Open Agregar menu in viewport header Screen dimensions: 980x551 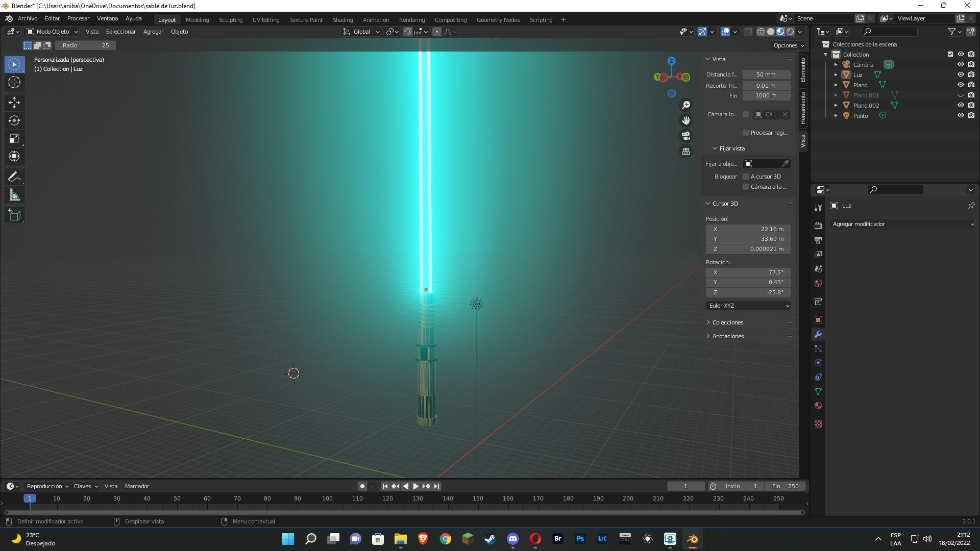(153, 32)
